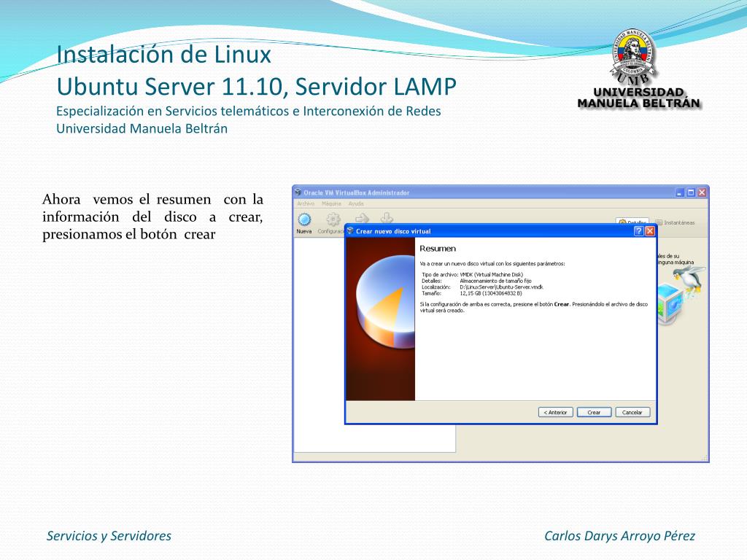The height and width of the screenshot is (560, 747).
Task: Click the disk pie chart wizard image
Action: [x=381, y=319]
